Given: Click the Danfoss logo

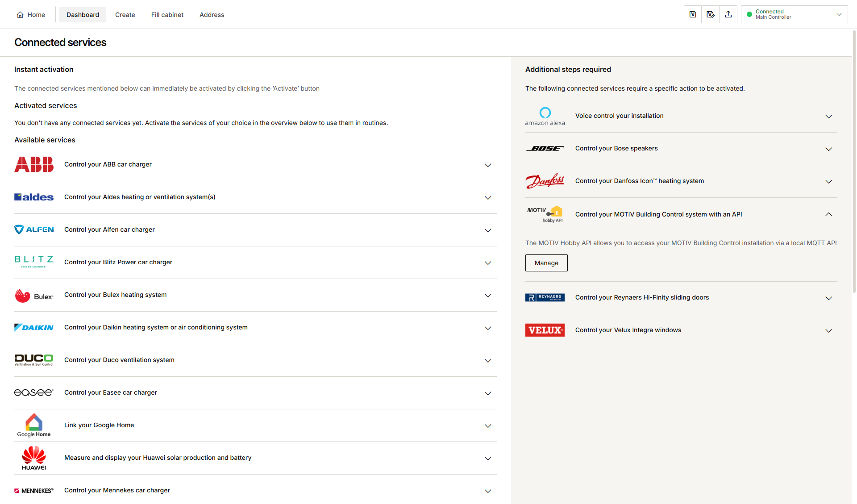Looking at the screenshot, I should tap(545, 181).
